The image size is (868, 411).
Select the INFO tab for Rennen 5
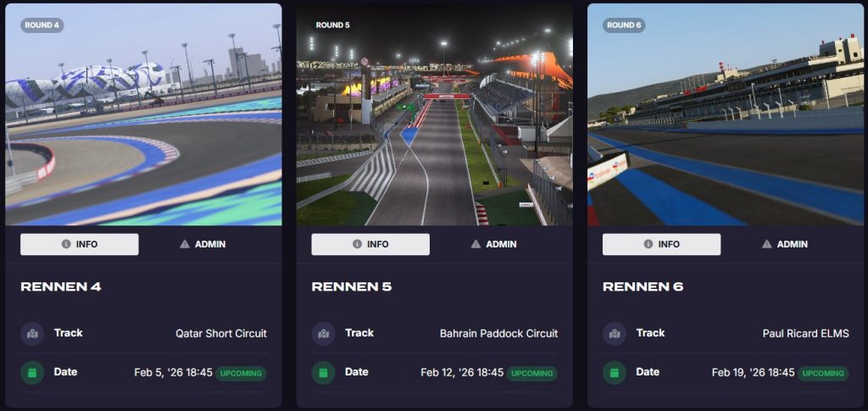(x=370, y=244)
